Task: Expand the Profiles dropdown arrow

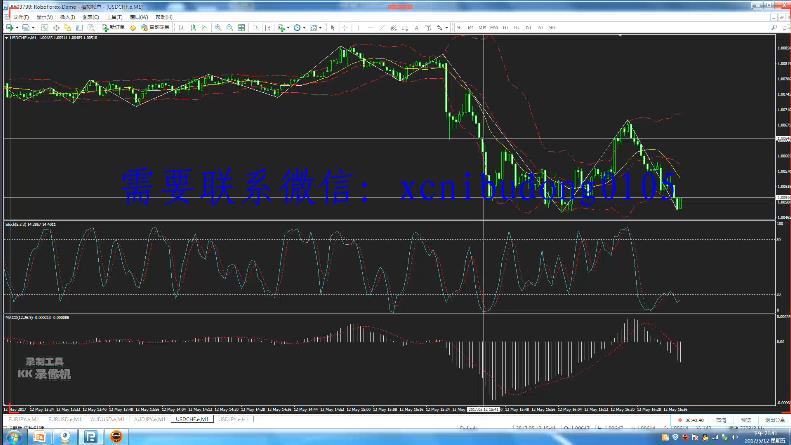Action: click(33, 28)
